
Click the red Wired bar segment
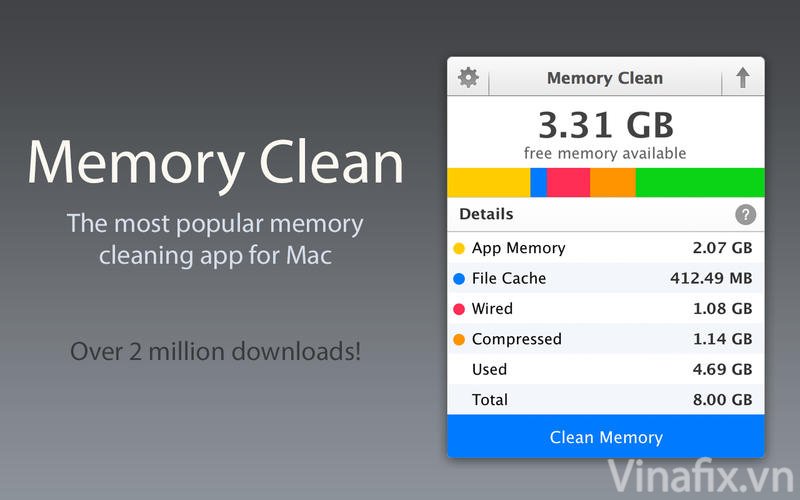[568, 183]
